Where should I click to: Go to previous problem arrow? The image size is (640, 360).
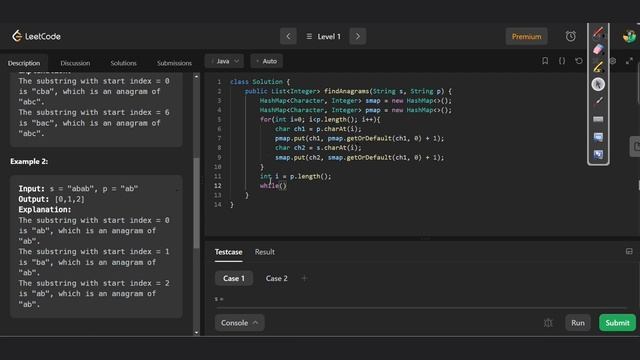click(x=288, y=36)
